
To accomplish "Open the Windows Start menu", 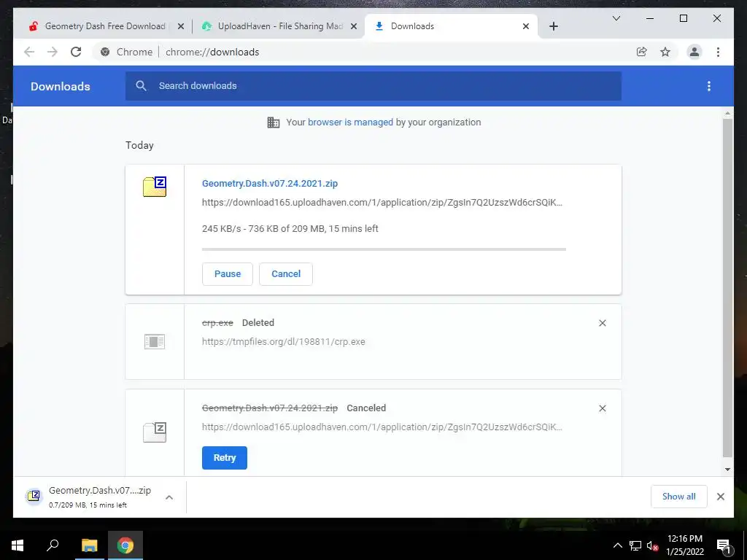I will [x=18, y=545].
